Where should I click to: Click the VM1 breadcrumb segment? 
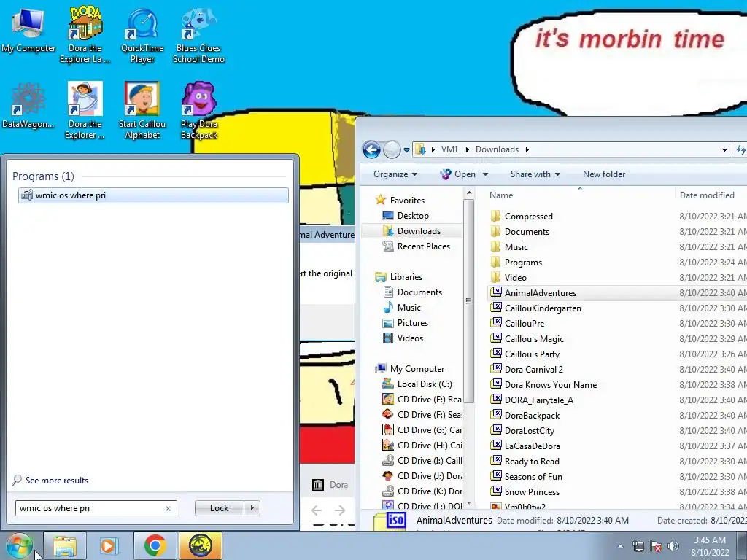449,149
